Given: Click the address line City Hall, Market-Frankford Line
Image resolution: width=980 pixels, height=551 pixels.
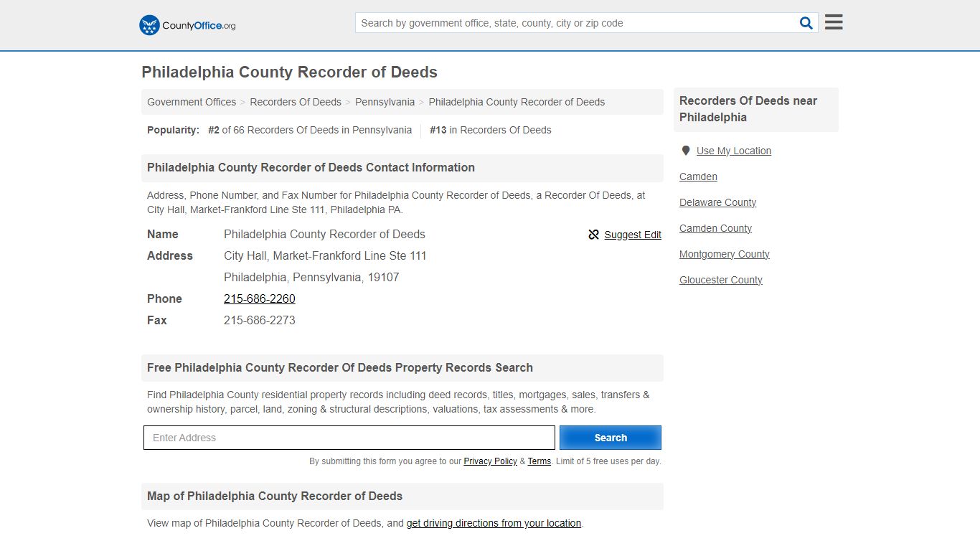Looking at the screenshot, I should tap(325, 255).
